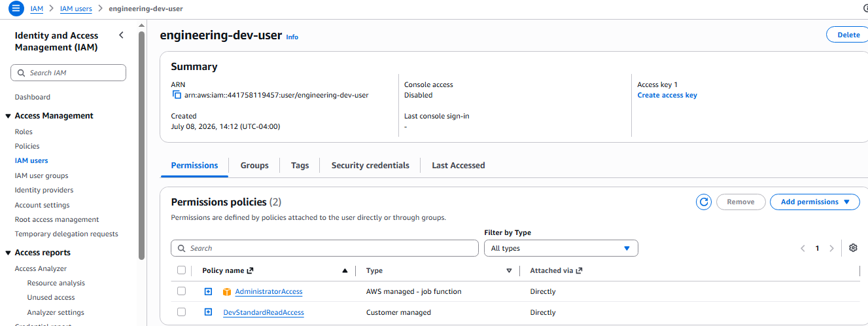Click the Delete user button
The height and width of the screenshot is (326, 868).
tap(848, 35)
